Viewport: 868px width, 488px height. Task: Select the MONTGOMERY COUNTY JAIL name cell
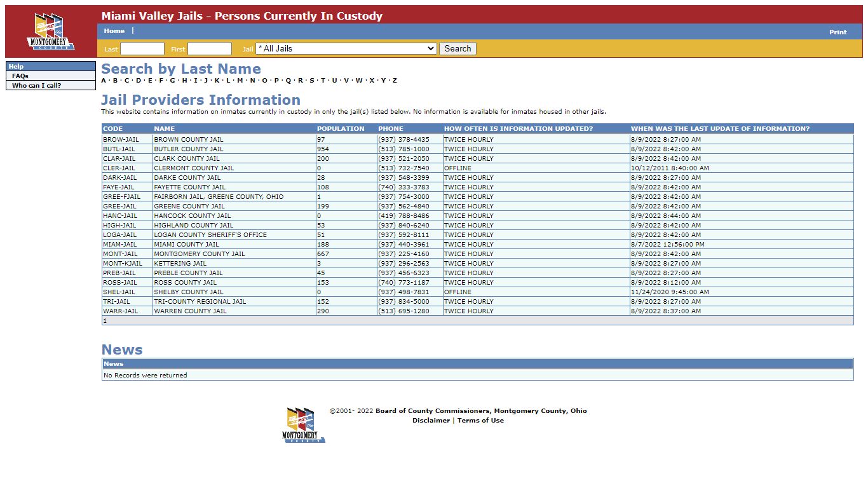[x=234, y=254]
